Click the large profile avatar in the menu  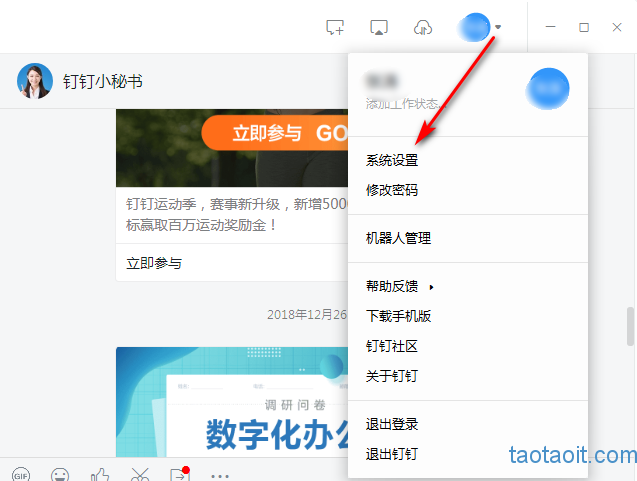548,89
